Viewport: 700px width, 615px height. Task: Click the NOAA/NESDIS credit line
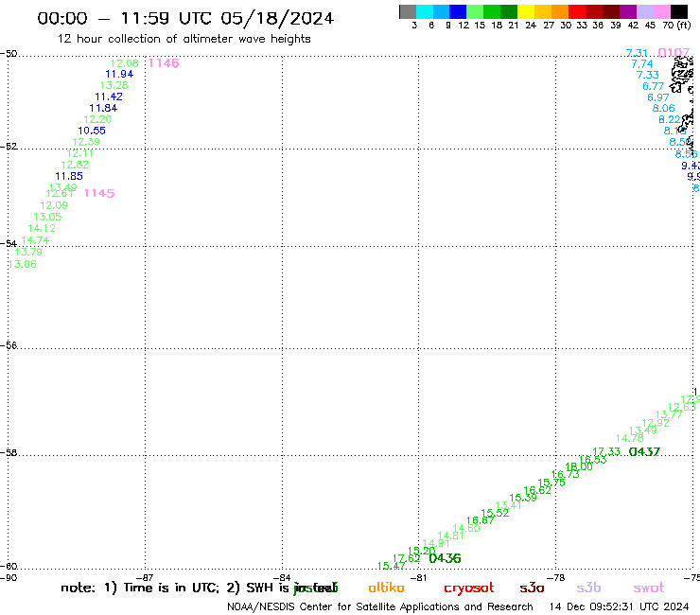(x=380, y=607)
